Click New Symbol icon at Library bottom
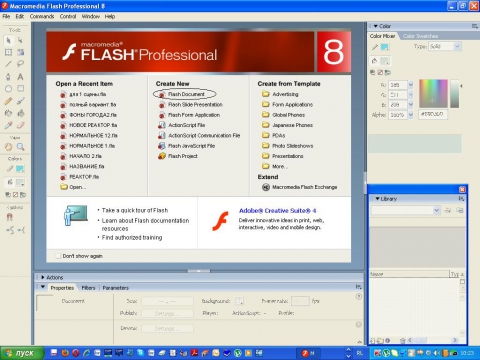The image size is (480, 360). [x=373, y=341]
